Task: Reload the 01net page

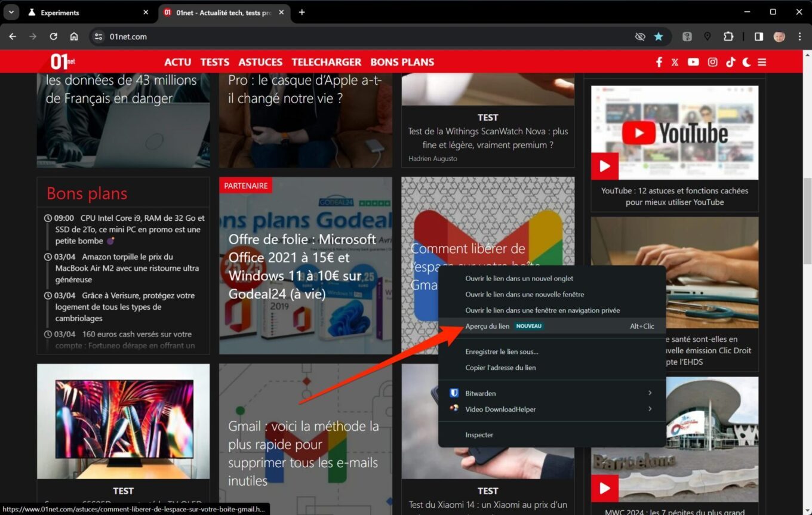Action: (53, 36)
